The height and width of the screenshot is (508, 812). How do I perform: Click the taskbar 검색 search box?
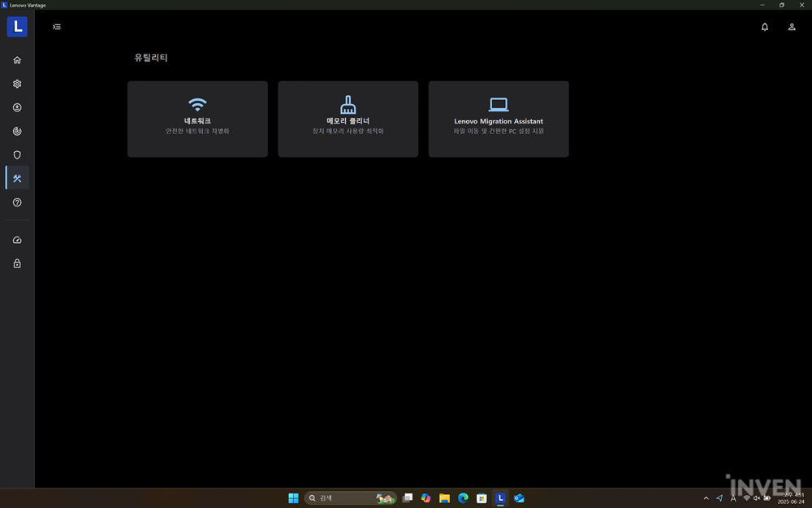pyautogui.click(x=351, y=498)
